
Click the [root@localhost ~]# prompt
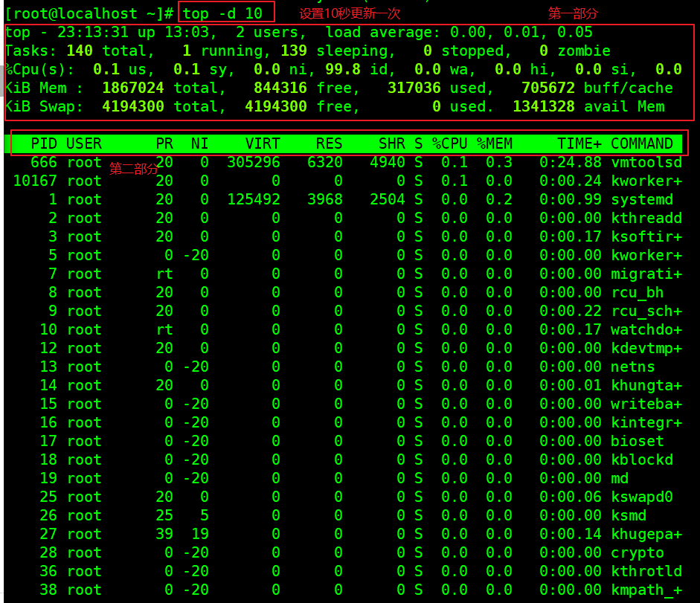click(x=89, y=13)
